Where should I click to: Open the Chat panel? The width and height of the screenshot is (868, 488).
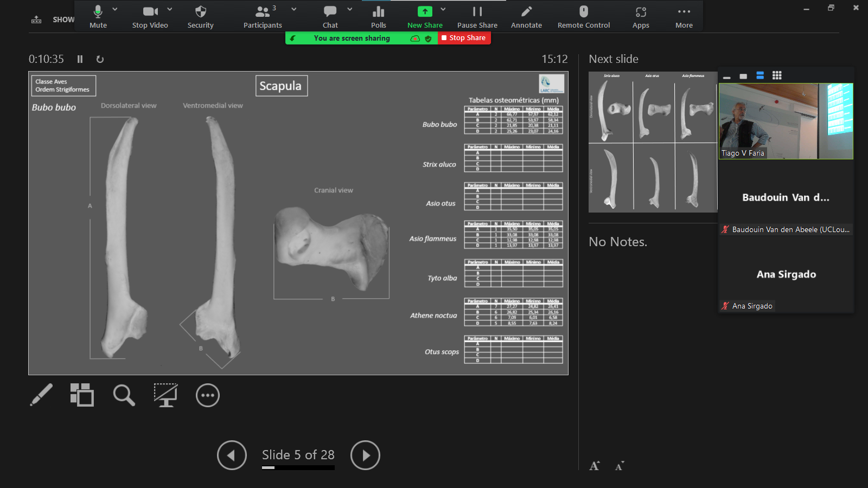click(x=330, y=17)
